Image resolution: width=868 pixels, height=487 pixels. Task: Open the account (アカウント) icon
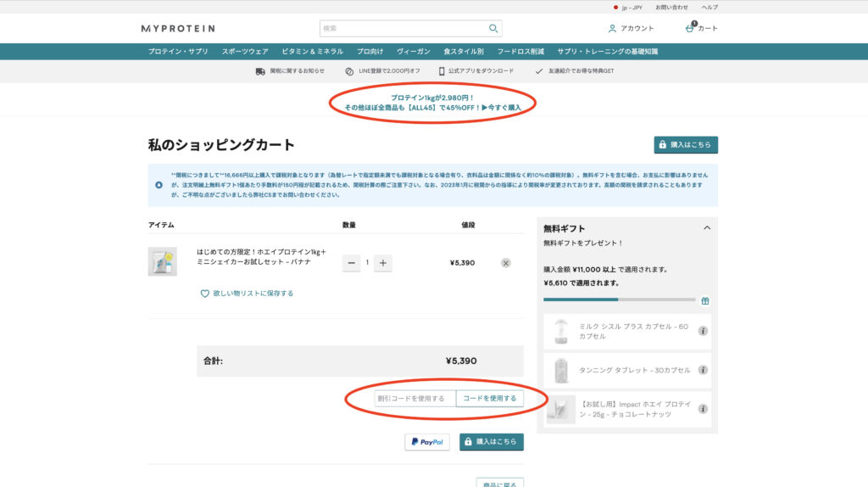pos(612,28)
